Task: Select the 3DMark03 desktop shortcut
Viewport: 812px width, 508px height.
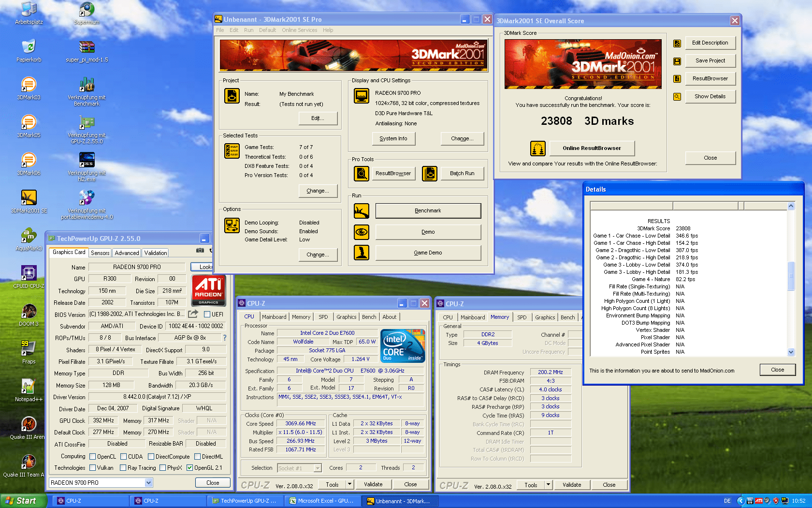Action: (x=29, y=89)
